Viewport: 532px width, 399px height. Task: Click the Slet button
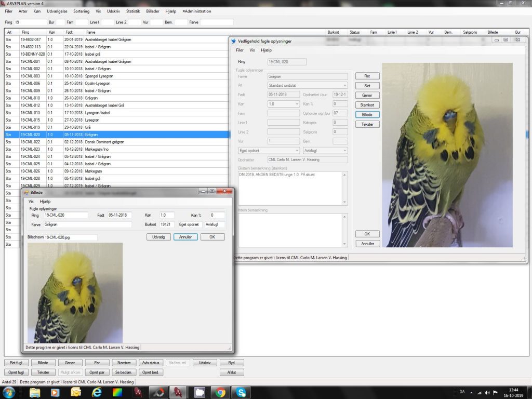pos(367,86)
